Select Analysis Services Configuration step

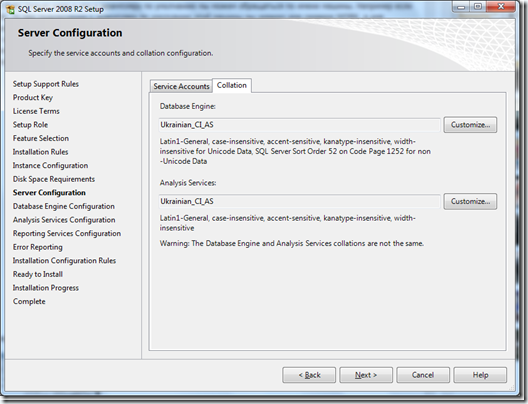coord(64,220)
